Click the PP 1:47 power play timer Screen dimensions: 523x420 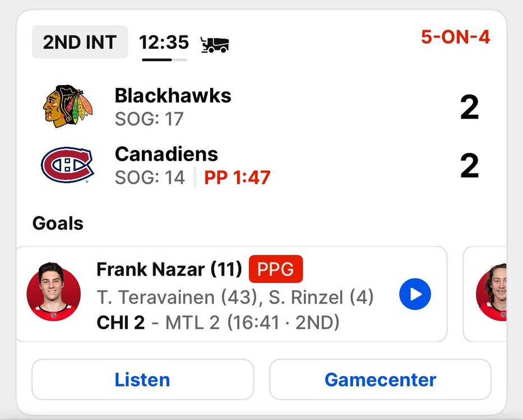pyautogui.click(x=237, y=178)
